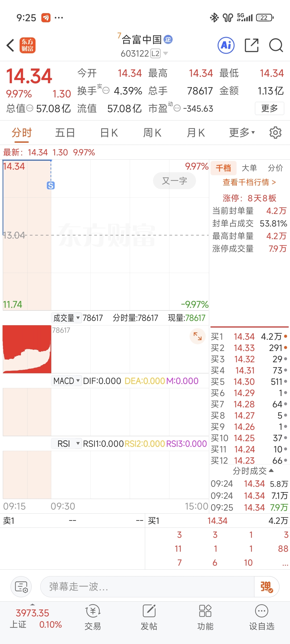Tap the 更多 button in quote header
The width and height of the screenshot is (290, 644).
point(269,108)
